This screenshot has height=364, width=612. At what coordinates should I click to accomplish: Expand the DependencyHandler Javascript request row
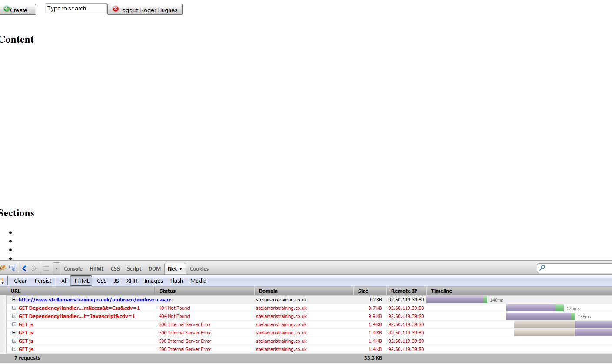point(14,316)
